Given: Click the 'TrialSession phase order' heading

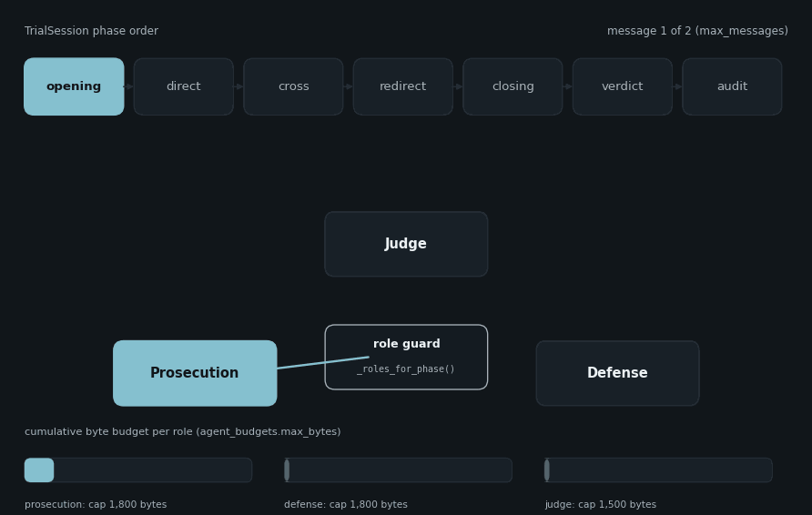Looking at the screenshot, I should 92,31.
